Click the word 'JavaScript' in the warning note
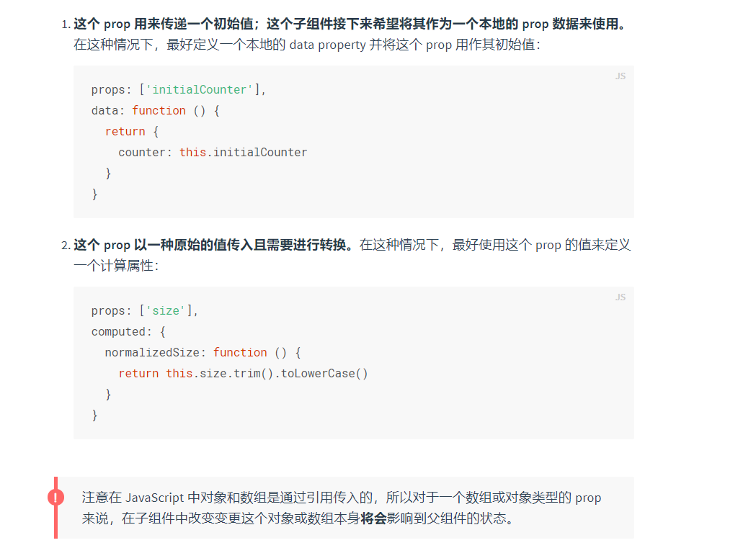This screenshot has height=548, width=756. click(x=154, y=498)
